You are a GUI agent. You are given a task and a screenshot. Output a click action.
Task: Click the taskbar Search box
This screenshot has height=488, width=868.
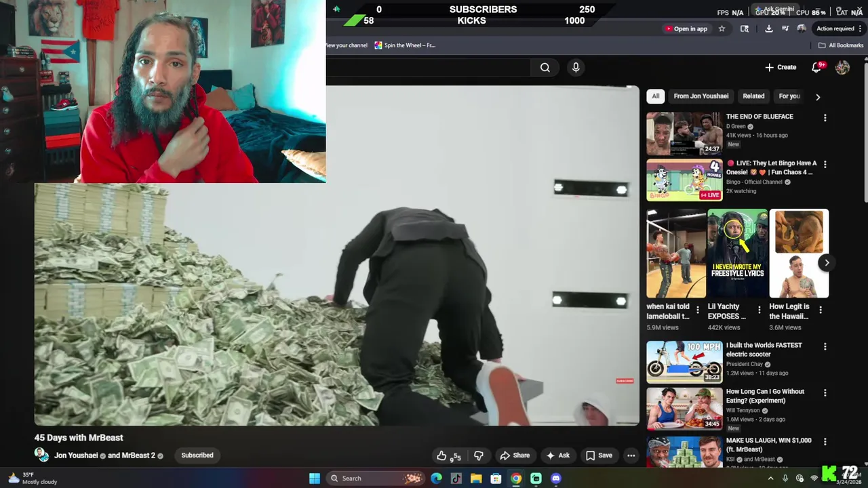(x=375, y=479)
